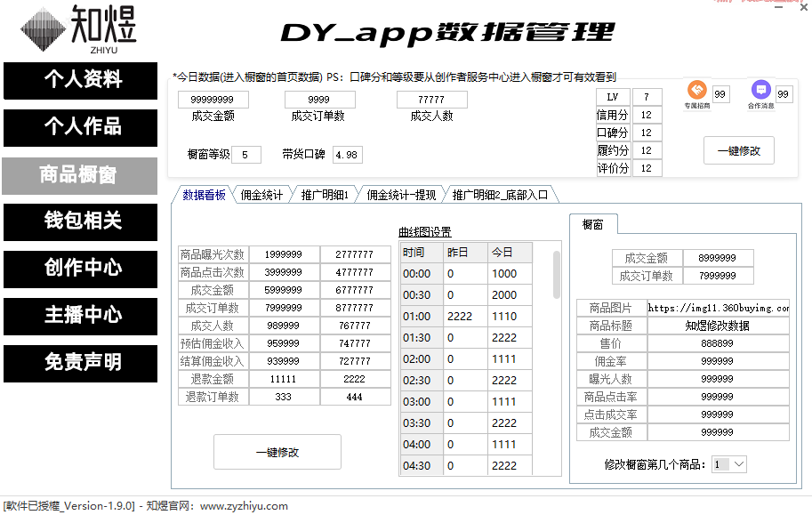Viewport: 812px width, 515px height.
Task: Open the 合作消息 message icon
Action: point(760,92)
